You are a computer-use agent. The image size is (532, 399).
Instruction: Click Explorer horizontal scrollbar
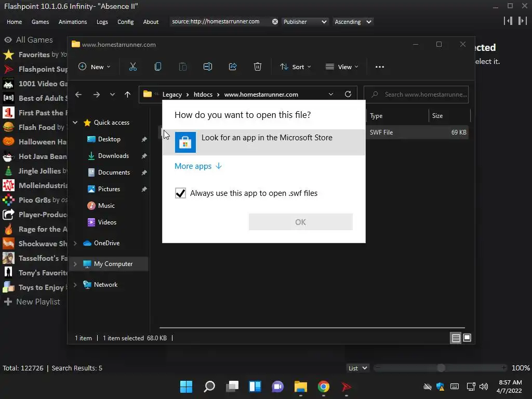tap(312, 328)
